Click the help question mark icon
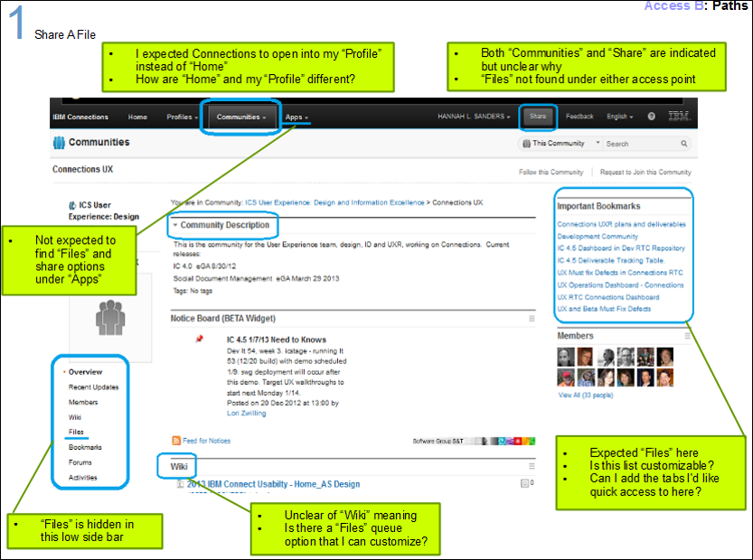753x560 pixels. [651, 117]
